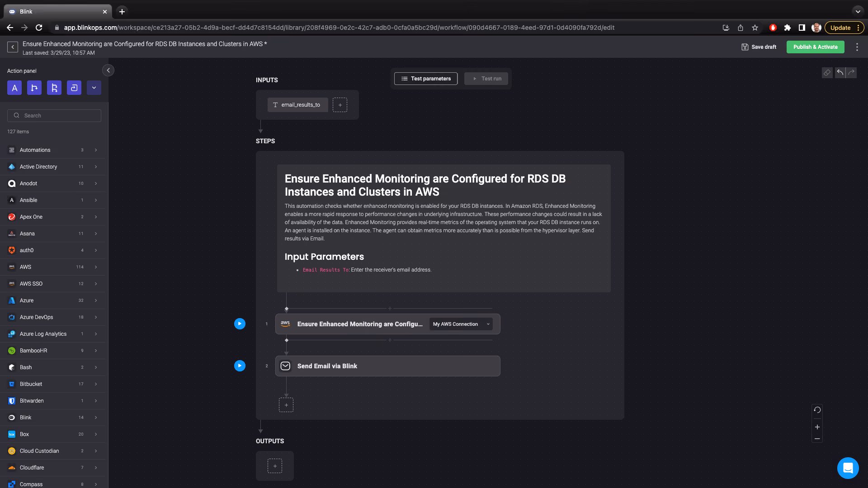This screenshot has height=488, width=868.
Task: Reset canvas zoom
Action: [817, 410]
